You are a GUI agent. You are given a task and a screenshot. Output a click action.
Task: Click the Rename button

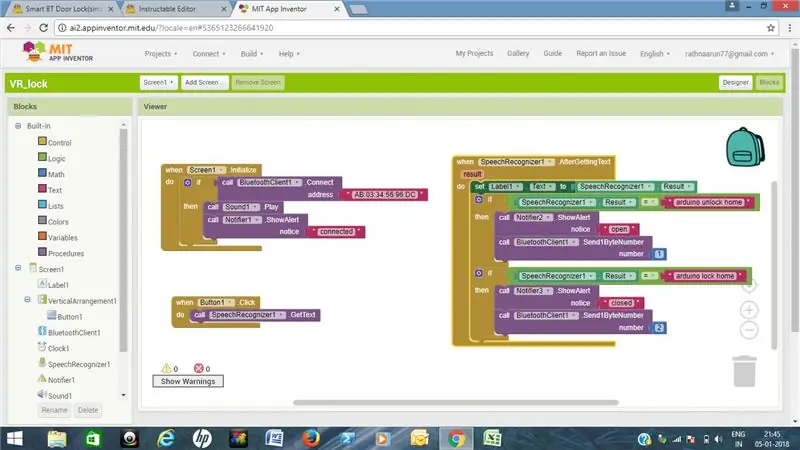pyautogui.click(x=54, y=410)
